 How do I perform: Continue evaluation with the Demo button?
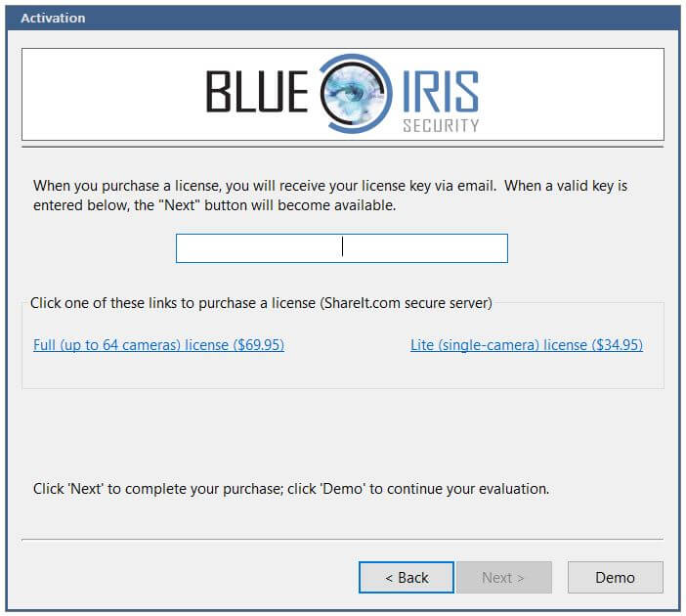click(615, 578)
